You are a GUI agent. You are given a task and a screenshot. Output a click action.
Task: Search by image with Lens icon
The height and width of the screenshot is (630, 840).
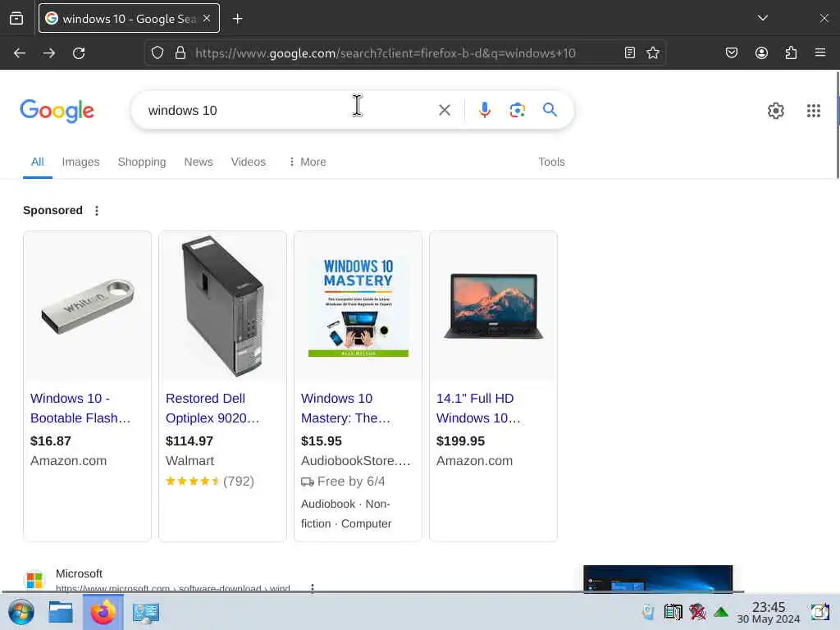click(517, 111)
